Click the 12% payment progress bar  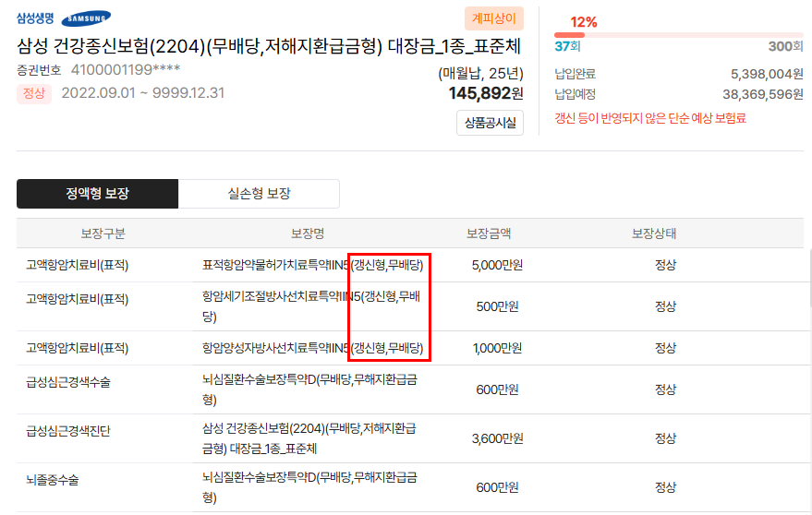pos(678,35)
